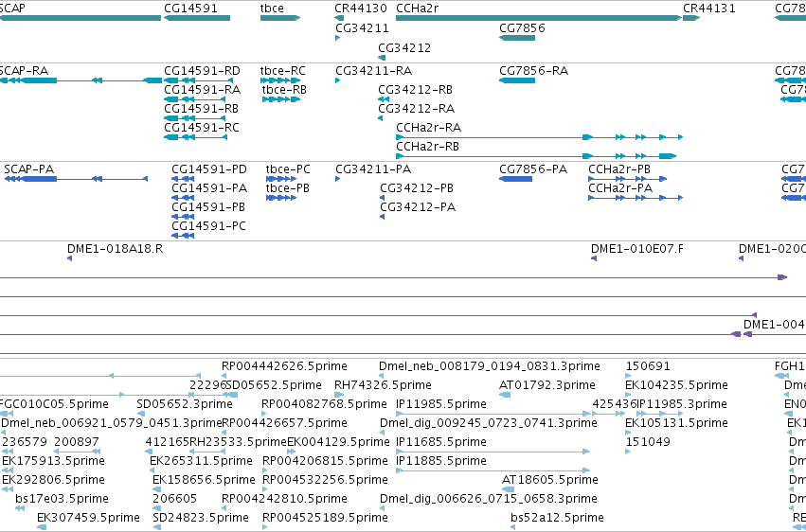Select the CG34212 gene label
Viewport: 806px width, 532px height.
click(404, 47)
